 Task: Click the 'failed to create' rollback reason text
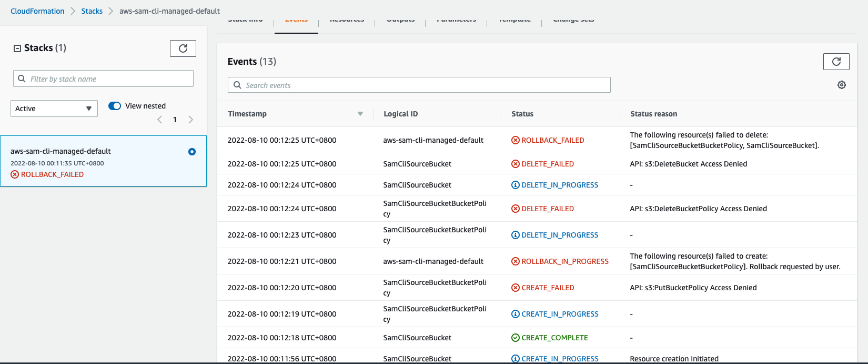point(735,261)
